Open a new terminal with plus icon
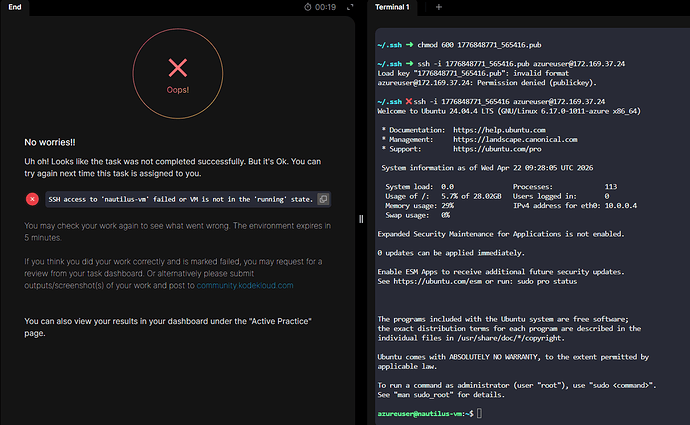Image resolution: width=690 pixels, height=425 pixels. coord(437,7)
